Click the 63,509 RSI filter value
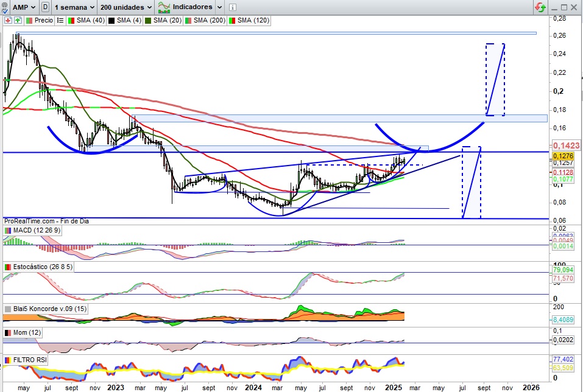The height and width of the screenshot is (392, 583). pyautogui.click(x=564, y=368)
